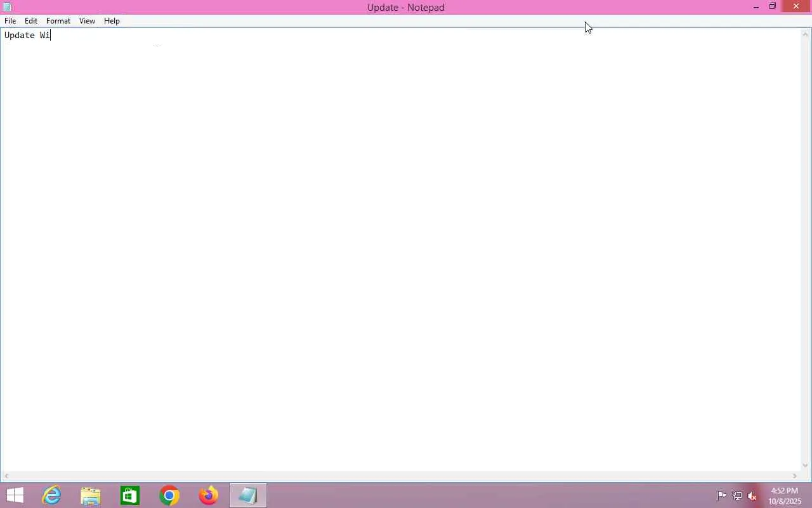Minimize the Notepad window

[756, 7]
